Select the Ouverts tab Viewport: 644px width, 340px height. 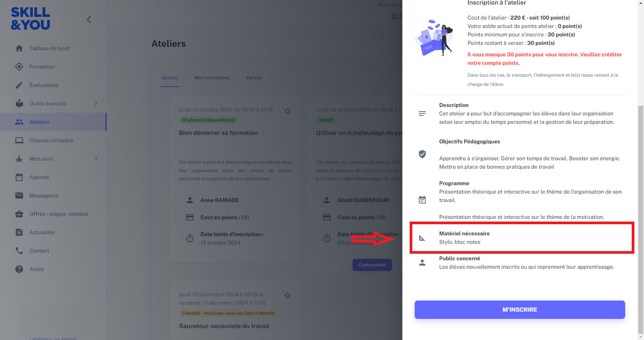pos(170,78)
